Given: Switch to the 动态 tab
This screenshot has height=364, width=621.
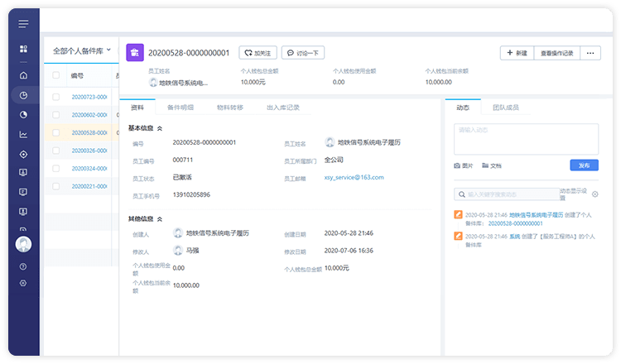Looking at the screenshot, I should point(463,108).
